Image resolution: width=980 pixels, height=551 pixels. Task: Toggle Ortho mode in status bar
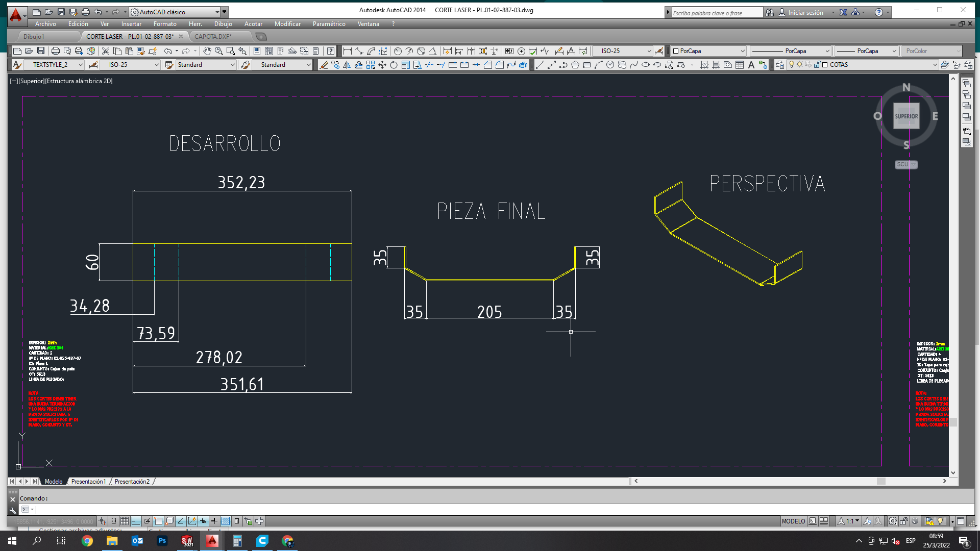(136, 521)
